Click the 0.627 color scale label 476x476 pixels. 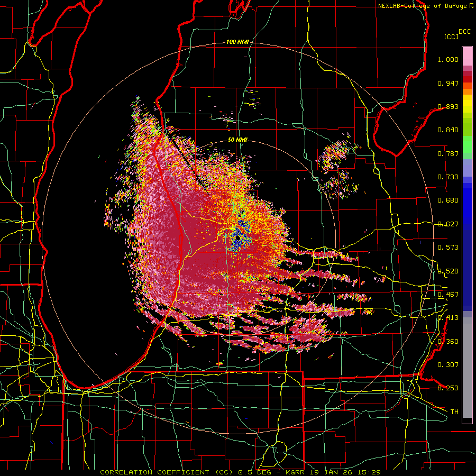(x=448, y=224)
